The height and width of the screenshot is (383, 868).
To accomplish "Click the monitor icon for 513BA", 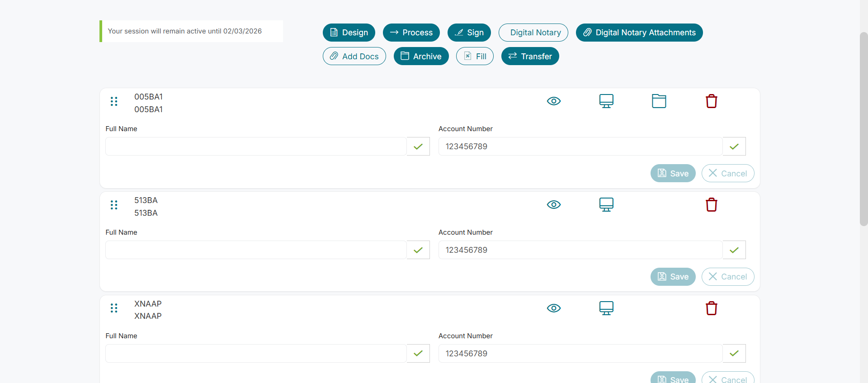I will 606,205.
